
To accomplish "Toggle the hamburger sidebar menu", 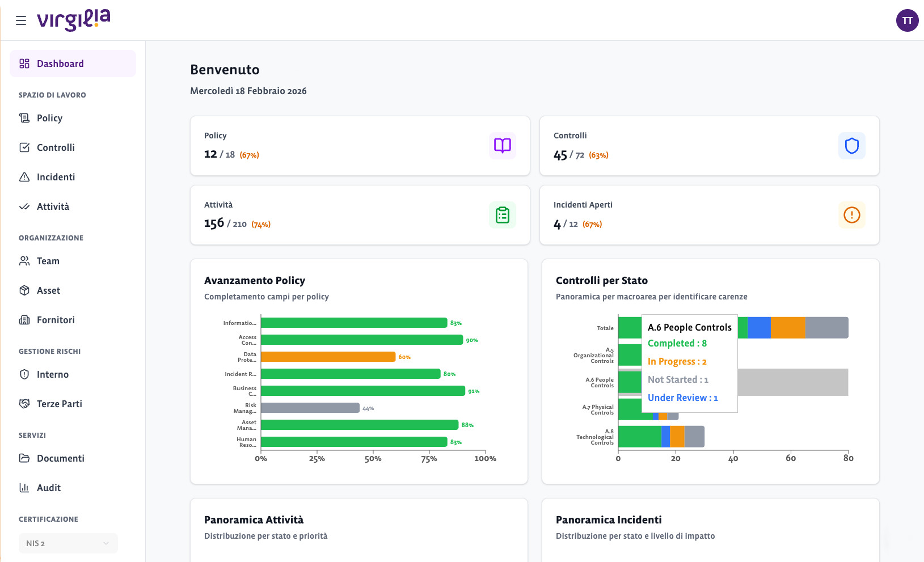I will 21,20.
